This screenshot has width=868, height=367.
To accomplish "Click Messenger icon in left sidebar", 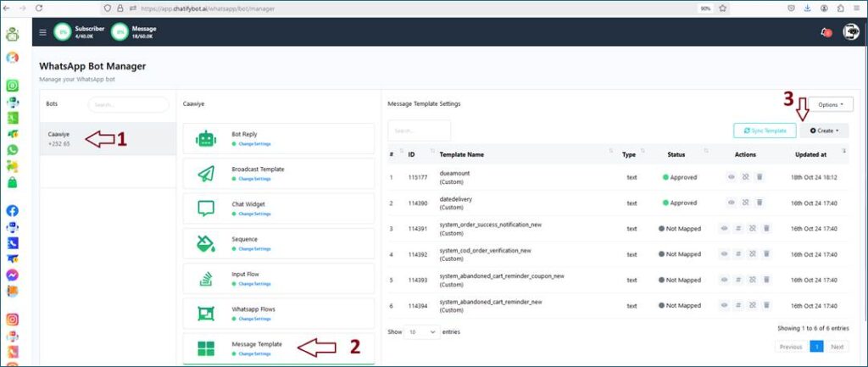I will click(x=13, y=275).
